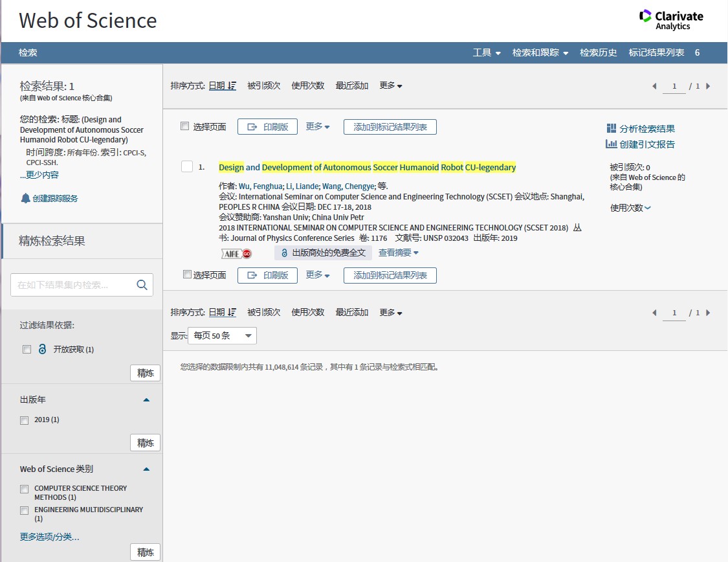Open author link Wang, Chengye
Viewport: 728px width, 562px height.
349,186
